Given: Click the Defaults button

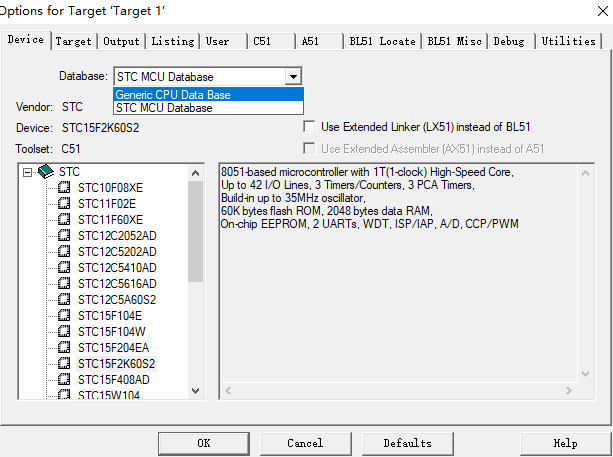Looking at the screenshot, I should 408,443.
